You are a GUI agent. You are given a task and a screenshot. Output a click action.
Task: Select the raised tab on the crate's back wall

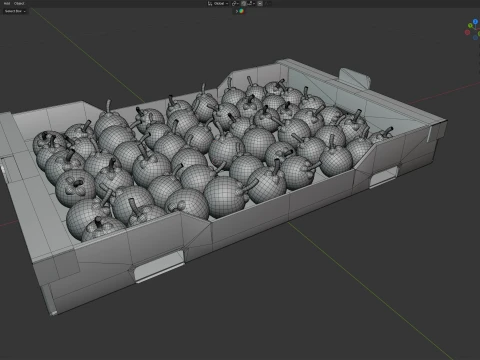point(354,78)
